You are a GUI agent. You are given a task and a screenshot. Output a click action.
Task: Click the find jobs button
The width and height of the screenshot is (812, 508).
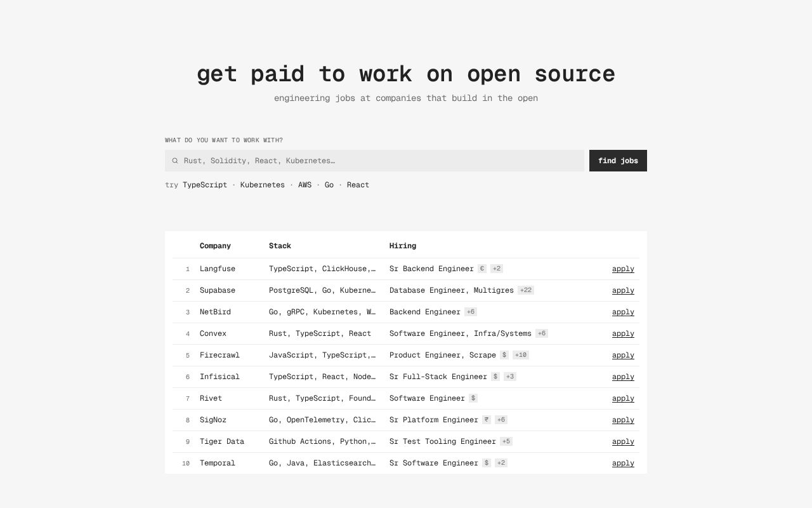point(618,161)
